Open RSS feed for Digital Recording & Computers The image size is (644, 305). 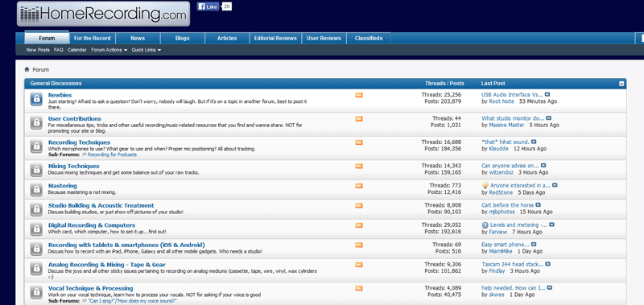coord(359,225)
